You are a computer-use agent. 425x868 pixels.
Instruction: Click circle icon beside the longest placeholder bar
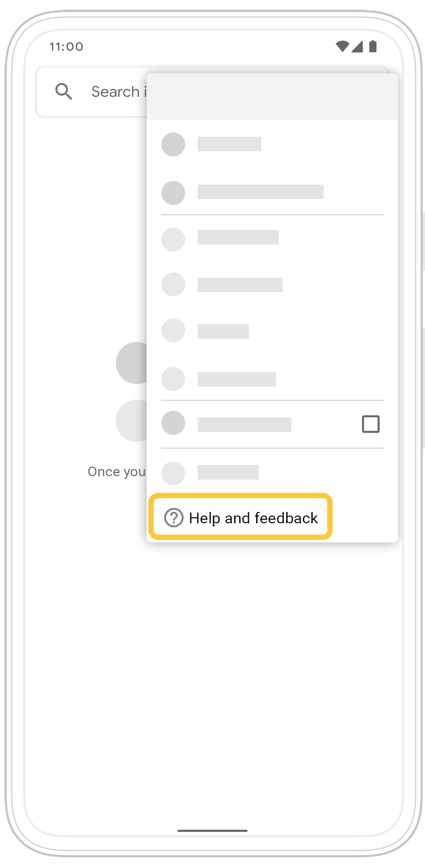point(173,193)
